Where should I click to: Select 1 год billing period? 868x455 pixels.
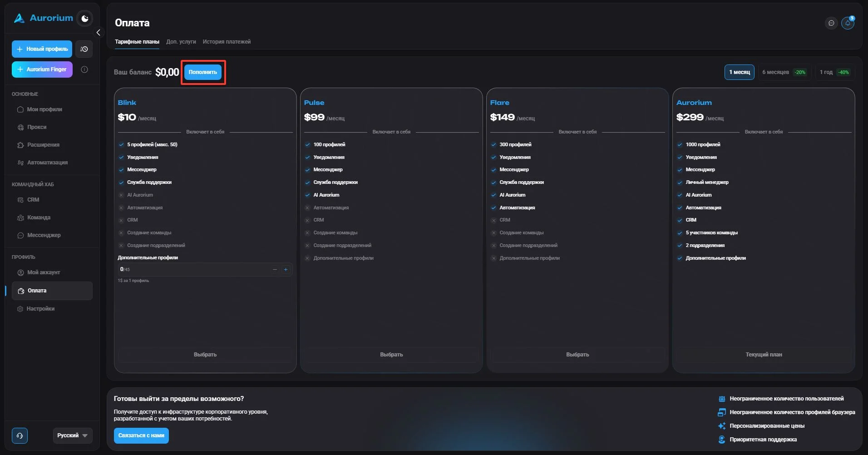[x=834, y=72]
